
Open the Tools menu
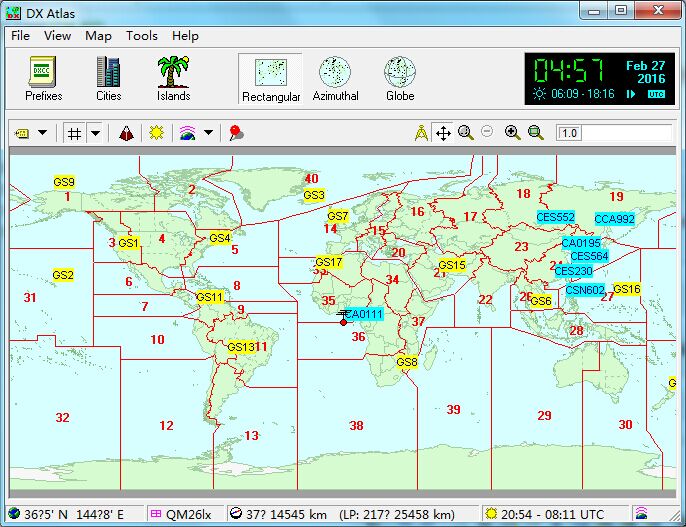point(142,36)
